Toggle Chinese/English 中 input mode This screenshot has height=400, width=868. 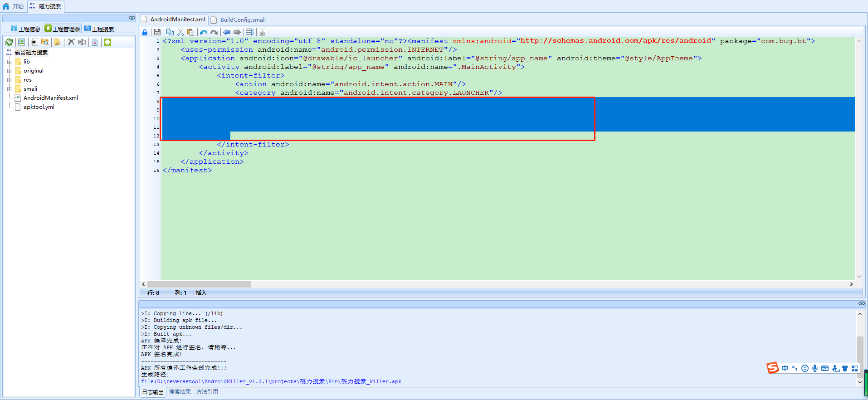[785, 368]
